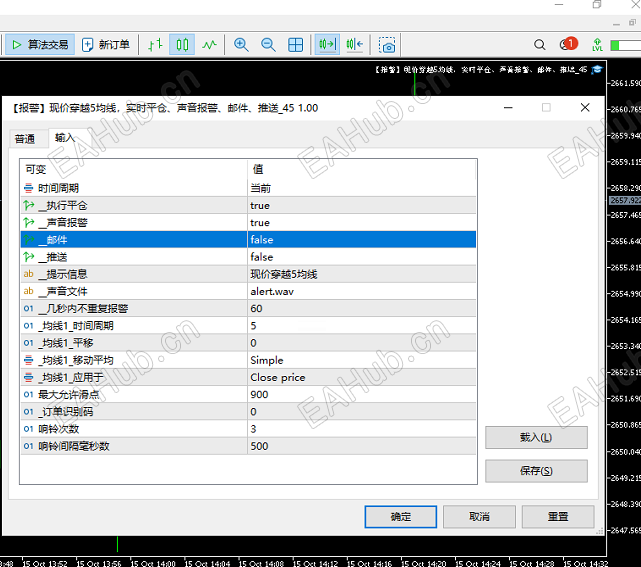Click the ab icon of _声音文件

coord(28,291)
